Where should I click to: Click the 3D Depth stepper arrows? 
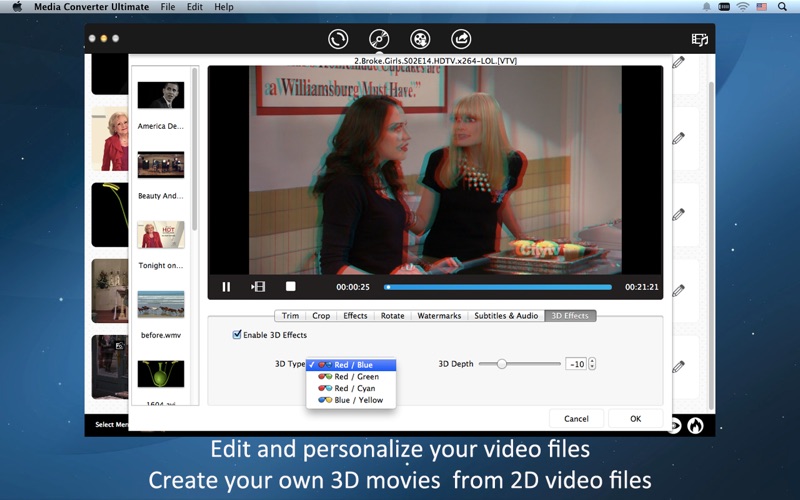pyautogui.click(x=592, y=364)
